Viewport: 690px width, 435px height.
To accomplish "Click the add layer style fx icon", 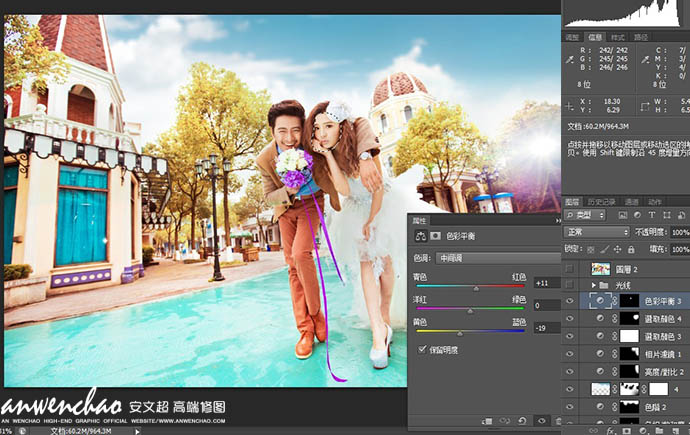I will [x=611, y=431].
